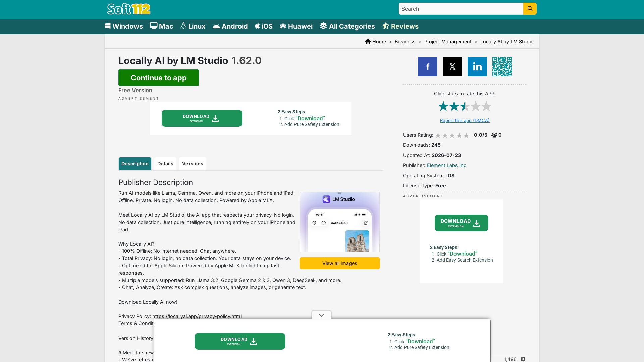
Task: Open the Linux category
Action: click(x=193, y=26)
